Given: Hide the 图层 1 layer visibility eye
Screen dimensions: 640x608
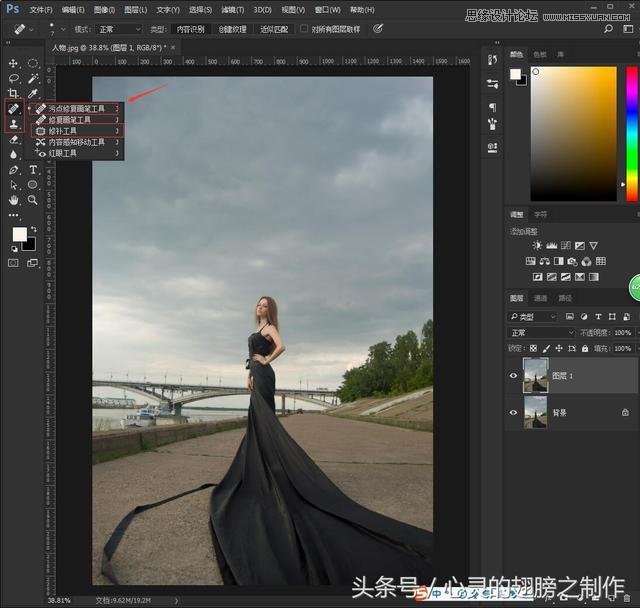Looking at the screenshot, I should click(x=514, y=376).
